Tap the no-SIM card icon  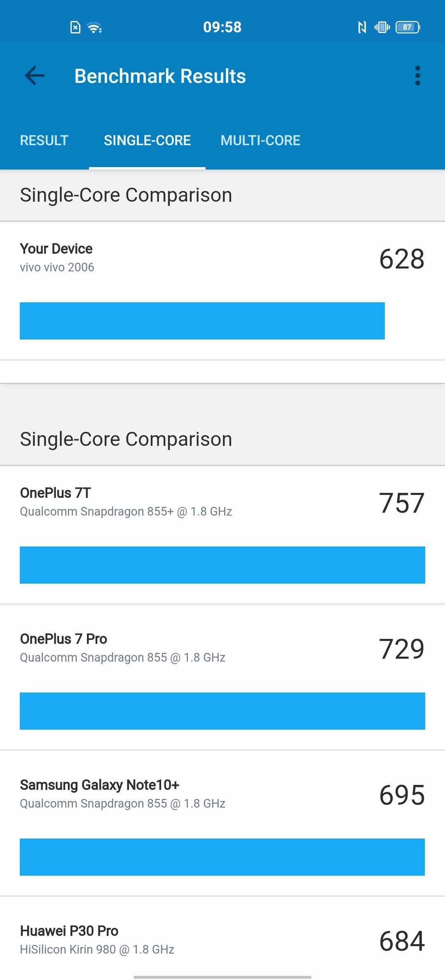point(75,28)
